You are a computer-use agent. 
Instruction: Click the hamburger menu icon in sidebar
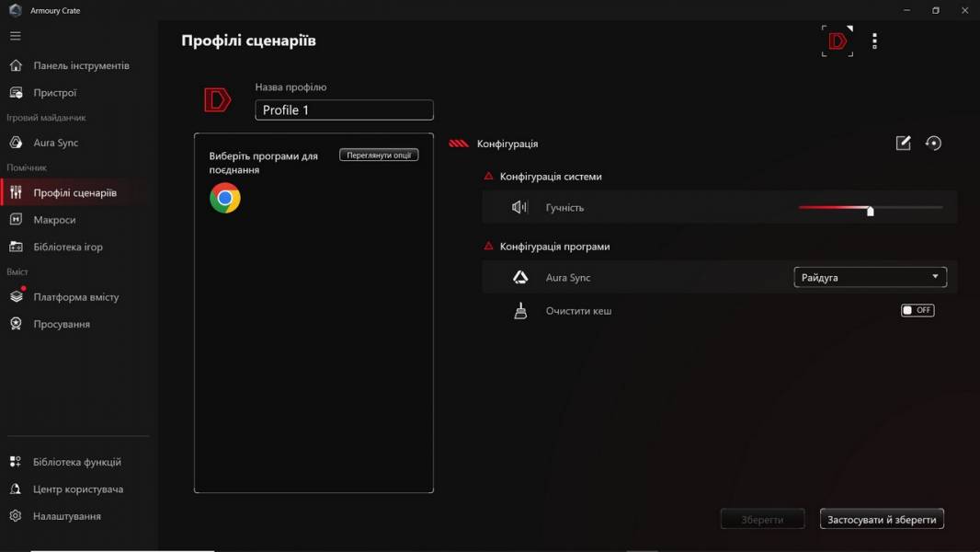coord(15,36)
